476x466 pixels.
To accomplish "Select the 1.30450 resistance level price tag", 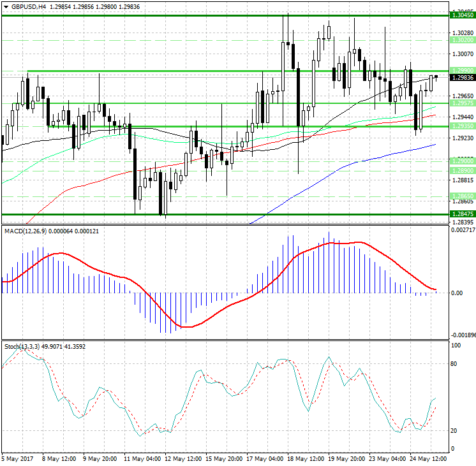I will click(x=461, y=14).
